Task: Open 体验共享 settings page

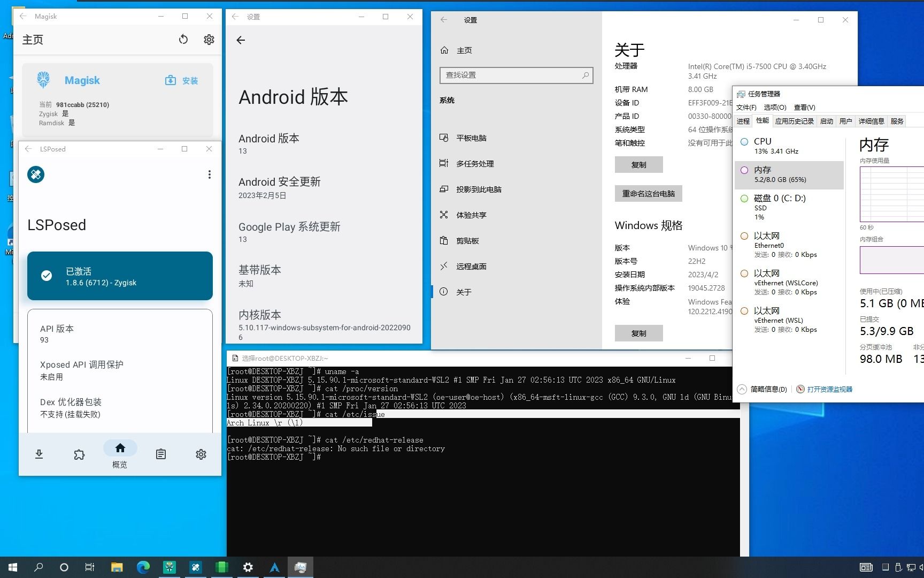Action: [x=517, y=215]
